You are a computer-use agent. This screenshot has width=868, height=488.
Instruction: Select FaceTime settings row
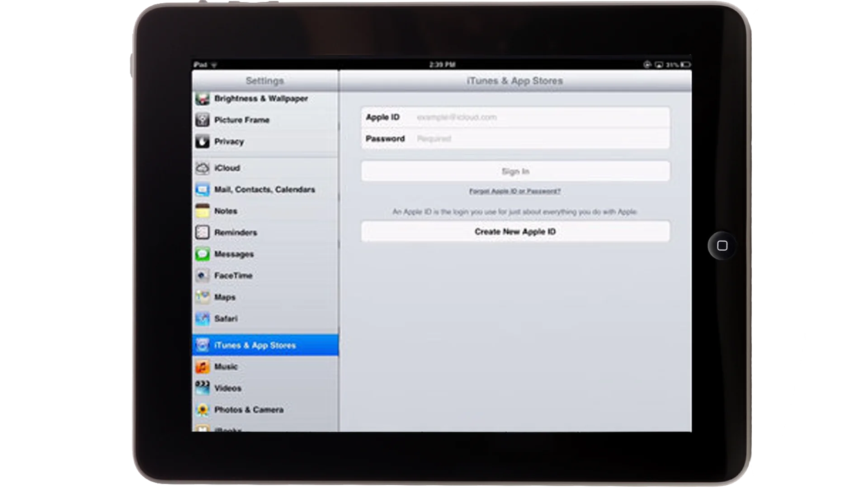coord(265,276)
